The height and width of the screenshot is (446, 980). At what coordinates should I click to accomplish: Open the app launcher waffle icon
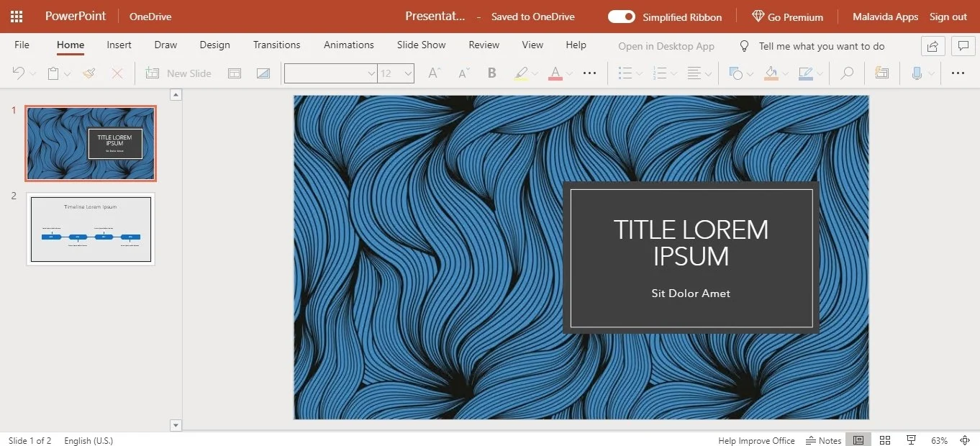(x=16, y=17)
